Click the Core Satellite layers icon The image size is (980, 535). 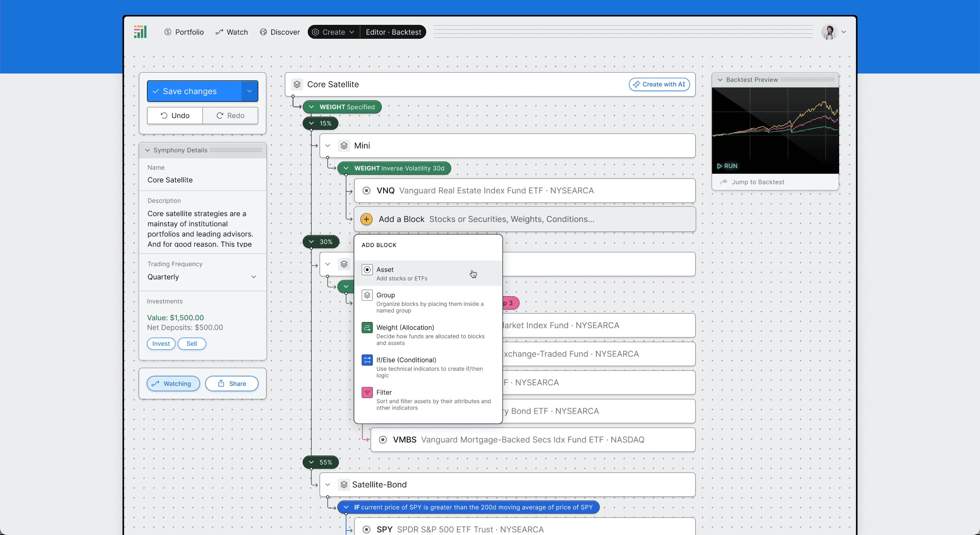pos(297,84)
